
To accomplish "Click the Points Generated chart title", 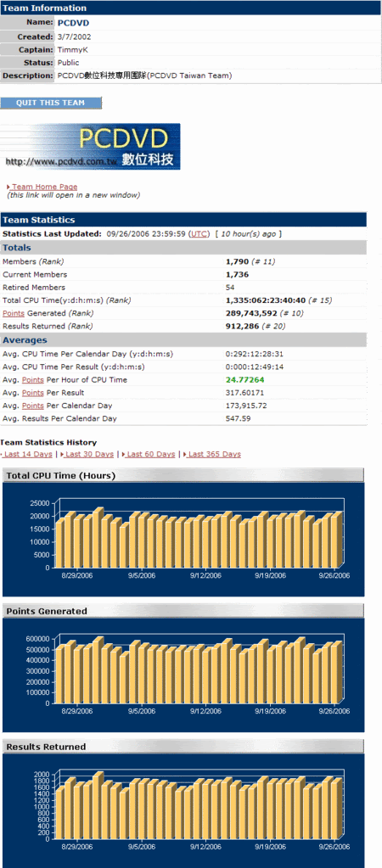I will [x=47, y=611].
